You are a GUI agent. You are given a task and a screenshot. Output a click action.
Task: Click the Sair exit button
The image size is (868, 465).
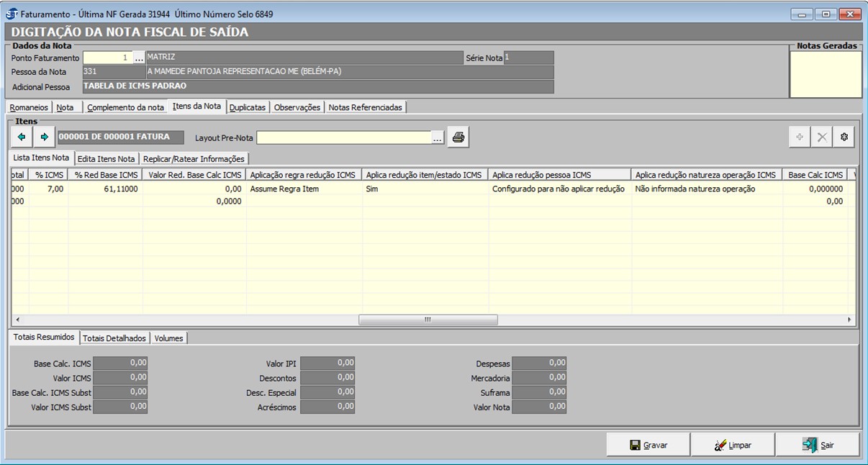[818, 445]
